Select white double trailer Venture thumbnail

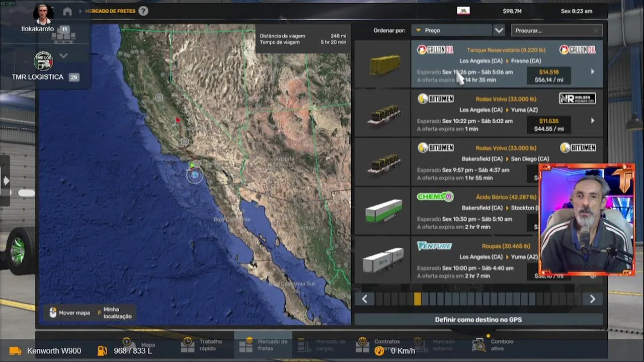point(383,260)
